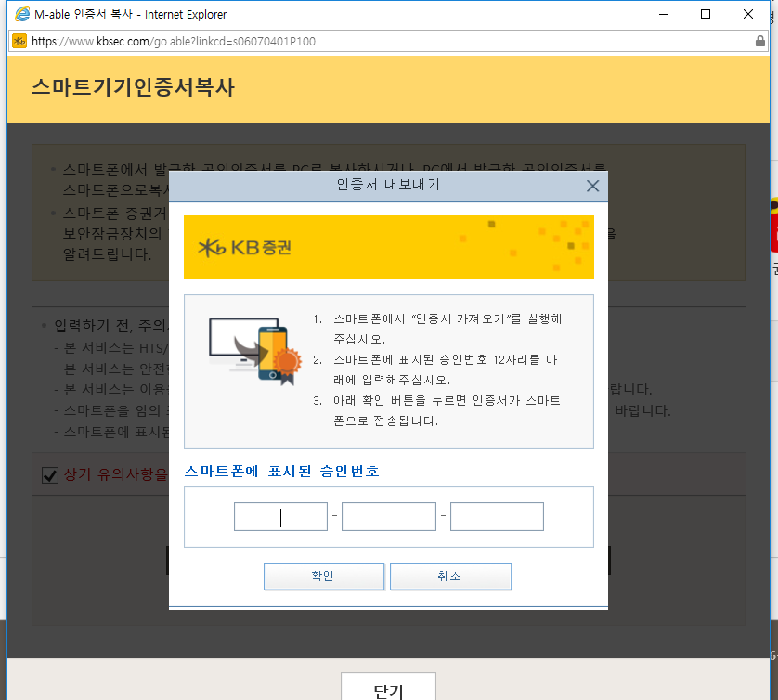Click the Internet Explorer icon in title bar
The image size is (778, 700).
[22, 14]
